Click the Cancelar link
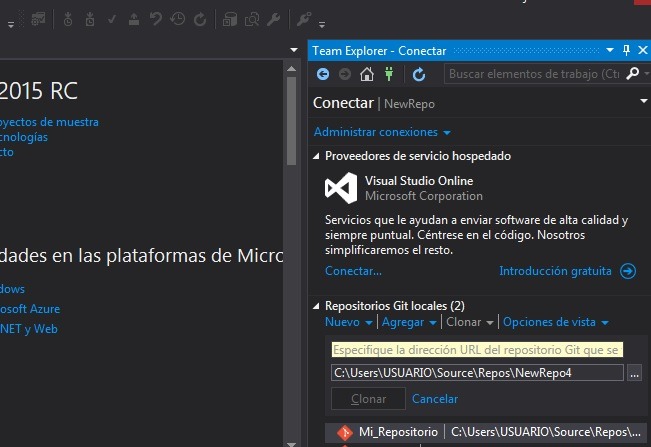 435,399
